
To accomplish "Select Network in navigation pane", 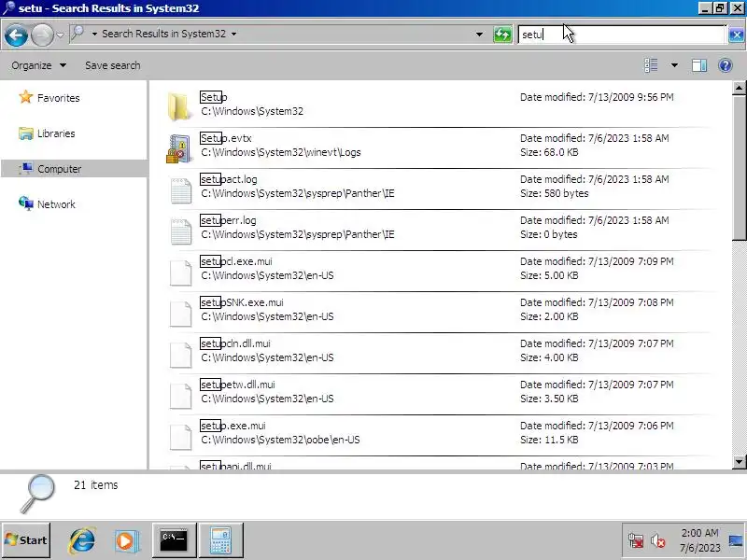I will click(x=47, y=203).
